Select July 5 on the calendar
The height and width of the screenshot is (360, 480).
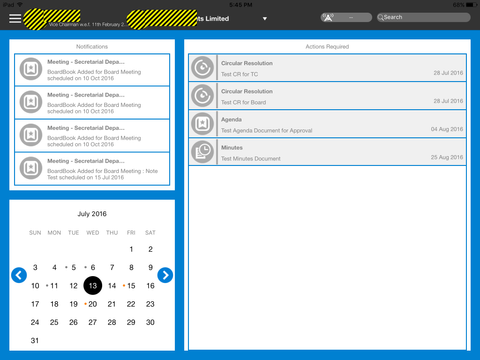tap(73, 267)
